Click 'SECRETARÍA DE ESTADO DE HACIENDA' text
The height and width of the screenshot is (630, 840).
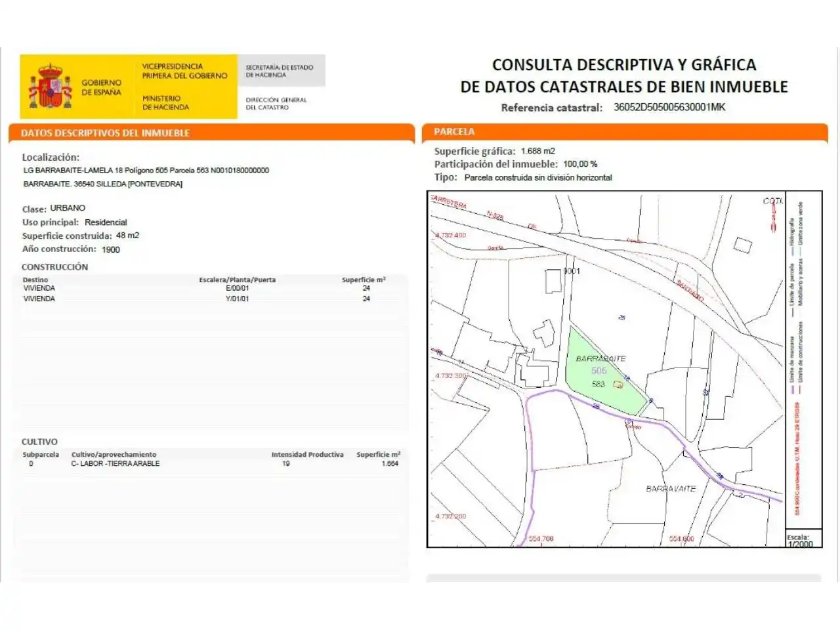tap(279, 71)
